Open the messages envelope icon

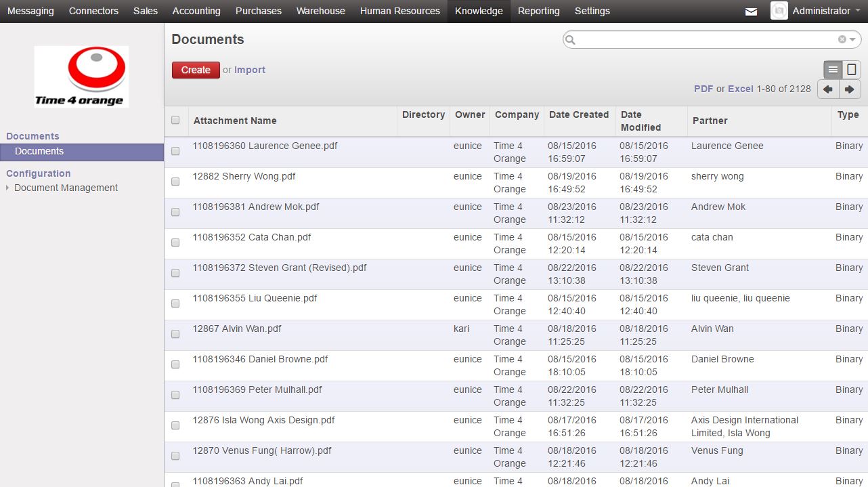(751, 12)
